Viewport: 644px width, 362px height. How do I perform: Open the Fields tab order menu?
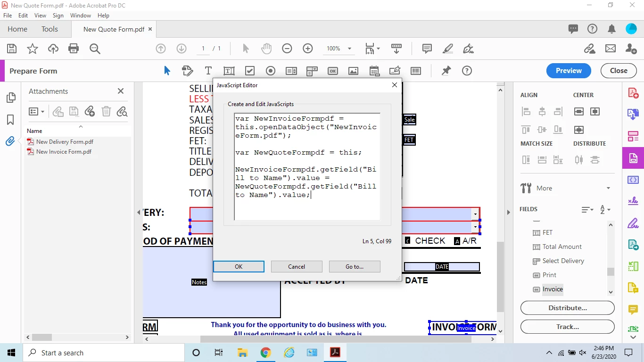[587, 209]
